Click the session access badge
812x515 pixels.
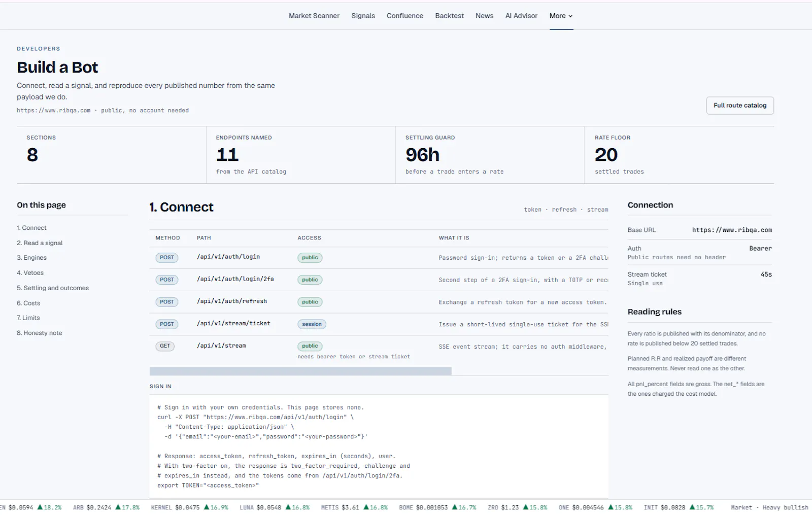click(312, 324)
